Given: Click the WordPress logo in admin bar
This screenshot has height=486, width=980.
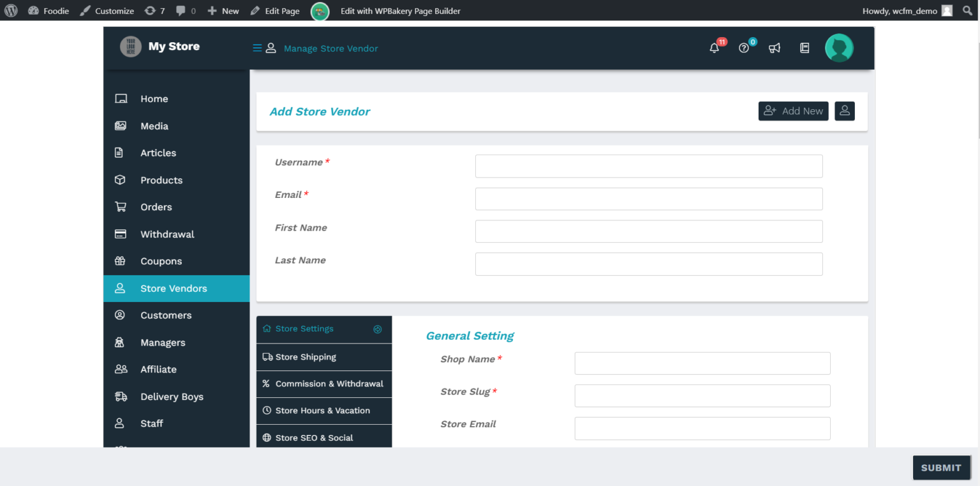Looking at the screenshot, I should pos(11,10).
